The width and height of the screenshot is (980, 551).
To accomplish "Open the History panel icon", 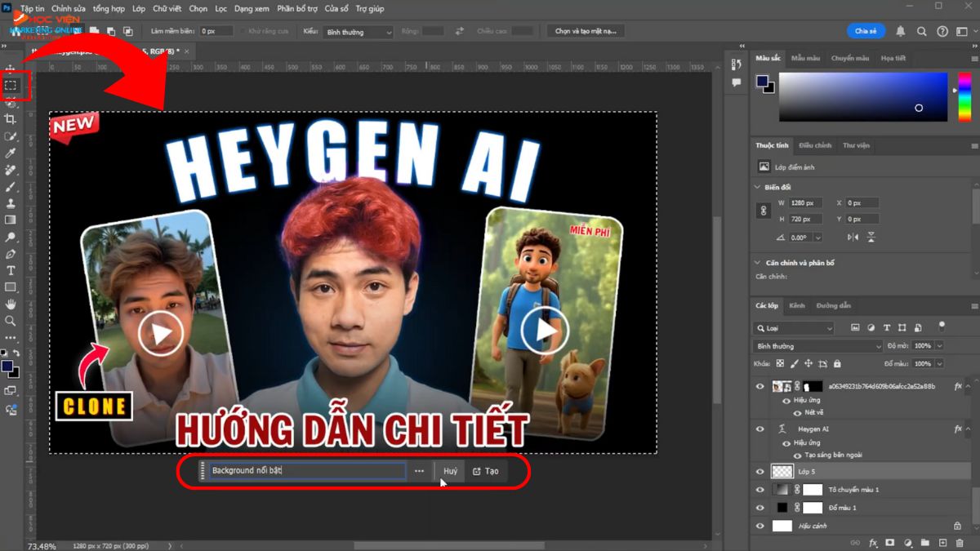I will click(x=737, y=64).
